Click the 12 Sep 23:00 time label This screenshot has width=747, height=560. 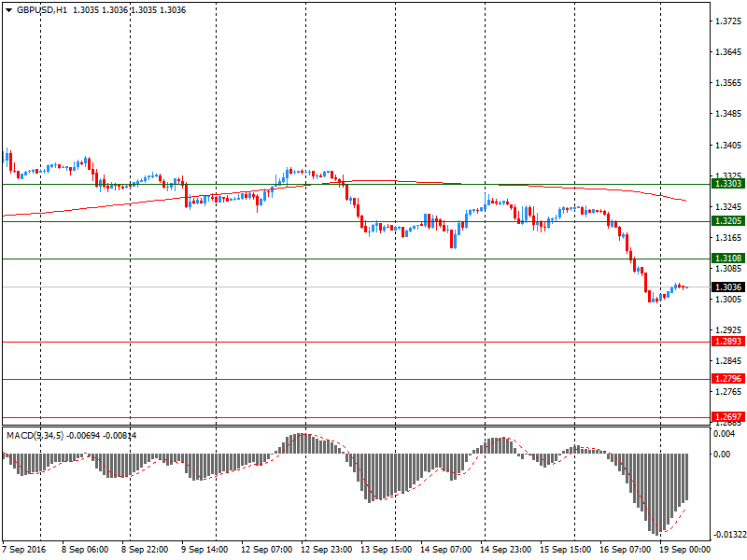326,550
